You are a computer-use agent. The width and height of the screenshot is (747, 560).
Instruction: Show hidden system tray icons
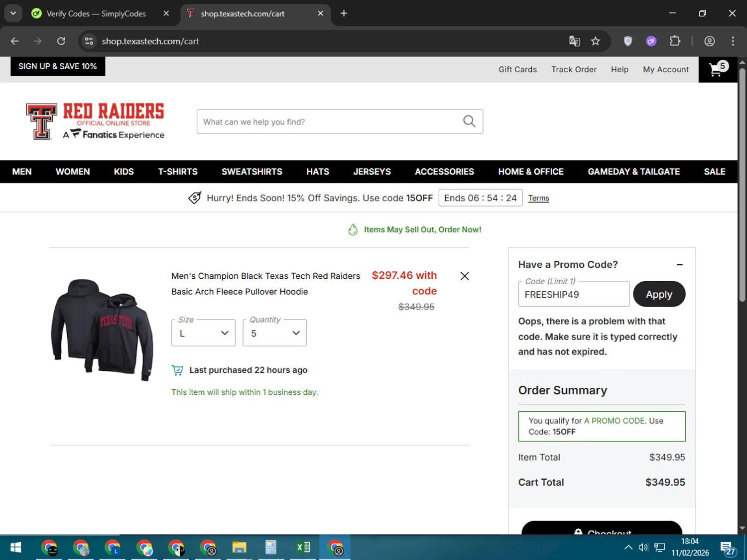click(x=628, y=548)
